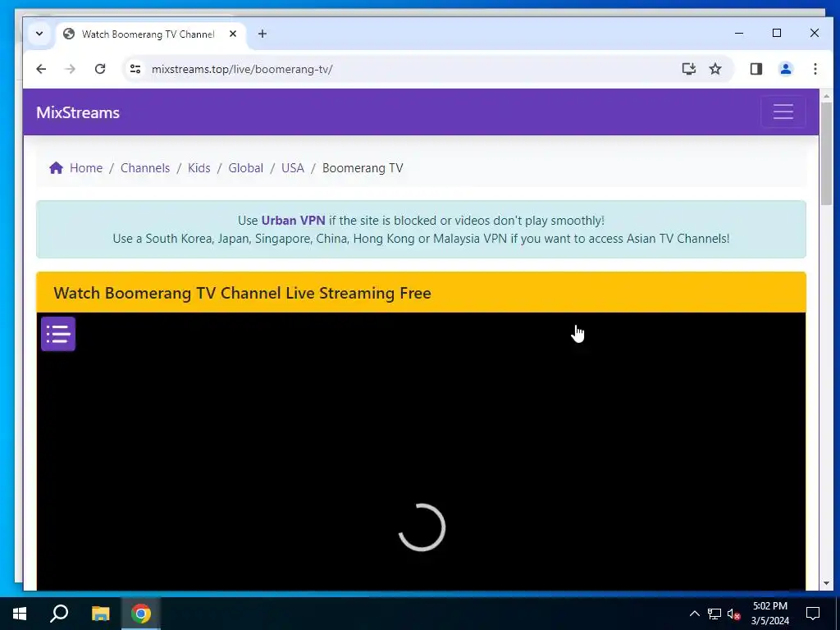Image resolution: width=840 pixels, height=630 pixels.
Task: Click the Home breadcrumb house icon
Action: tap(57, 167)
